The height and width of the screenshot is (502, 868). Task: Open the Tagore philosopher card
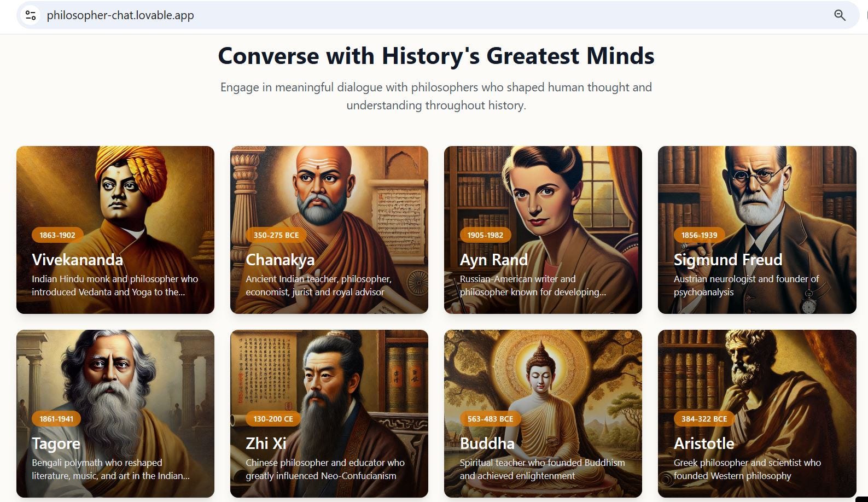click(115, 413)
